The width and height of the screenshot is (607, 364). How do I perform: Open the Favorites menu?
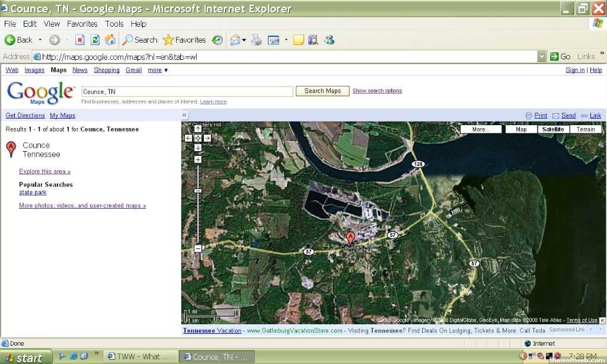(82, 24)
